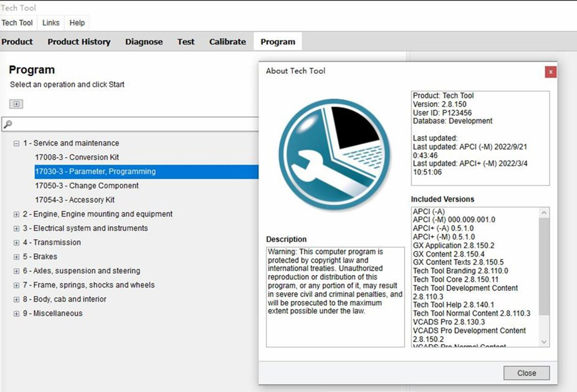The image size is (577, 392).
Task: Open the Links menu
Action: click(51, 23)
